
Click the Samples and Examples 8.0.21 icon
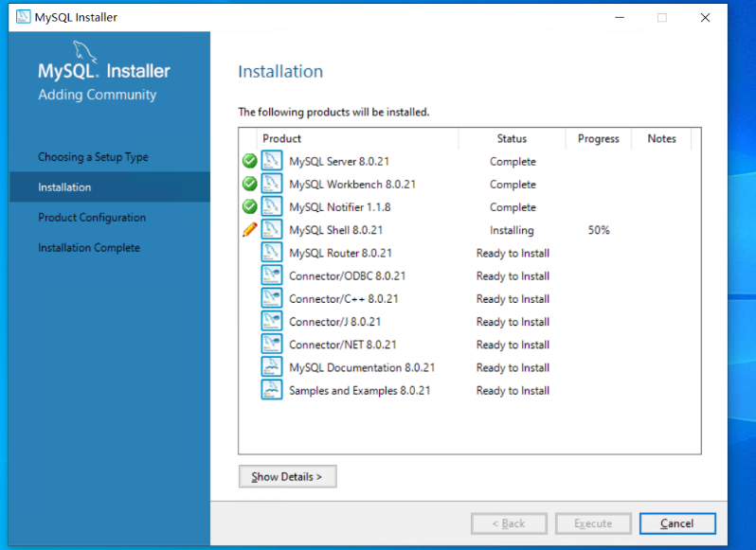point(272,390)
